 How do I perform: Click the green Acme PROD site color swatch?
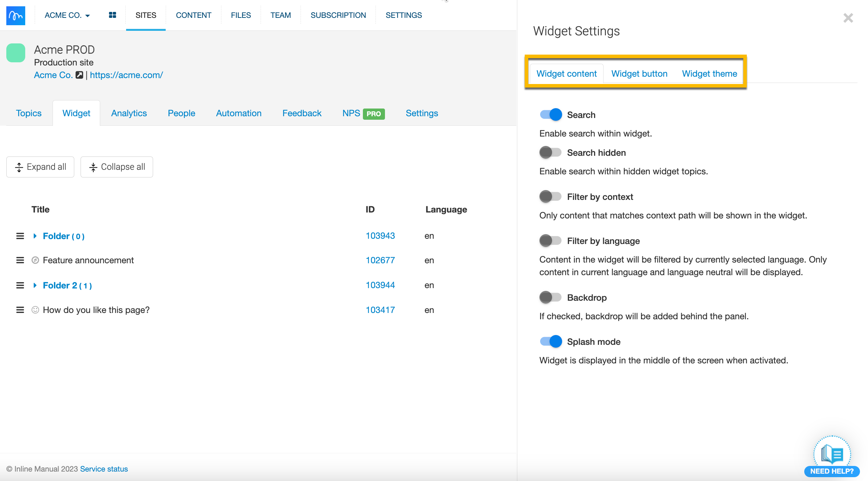tap(16, 53)
